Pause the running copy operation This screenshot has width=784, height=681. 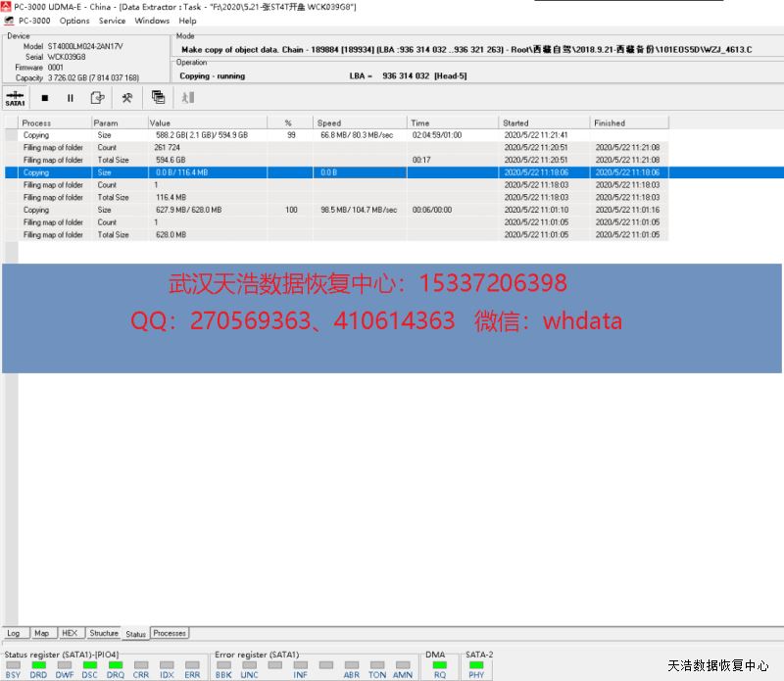71,98
